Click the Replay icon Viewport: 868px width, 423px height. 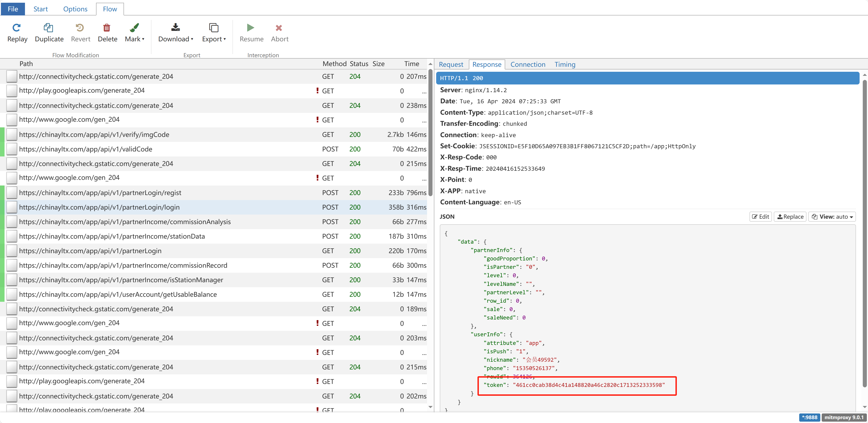(17, 28)
